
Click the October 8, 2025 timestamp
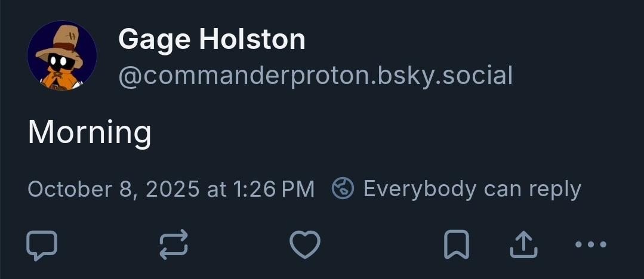pyautogui.click(x=171, y=189)
